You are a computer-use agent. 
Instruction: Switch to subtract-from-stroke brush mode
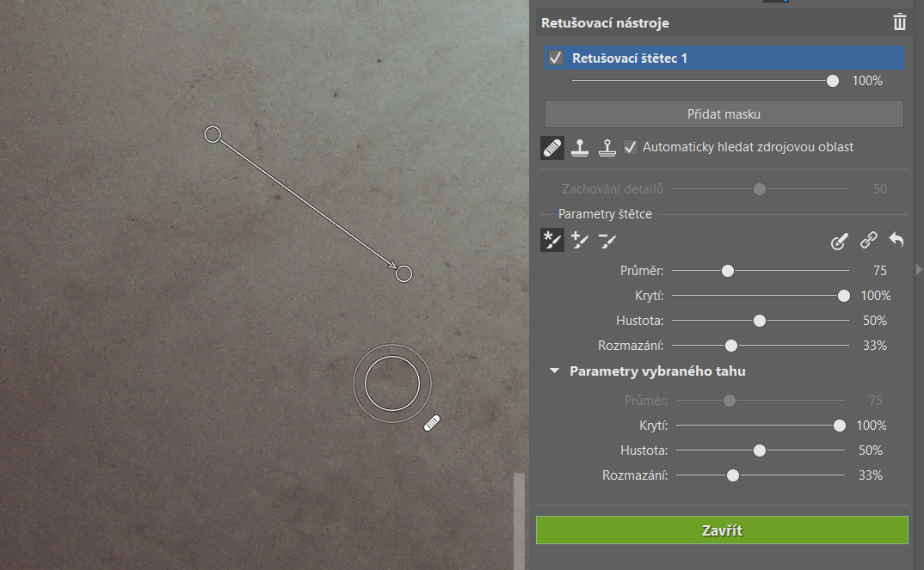tap(607, 241)
